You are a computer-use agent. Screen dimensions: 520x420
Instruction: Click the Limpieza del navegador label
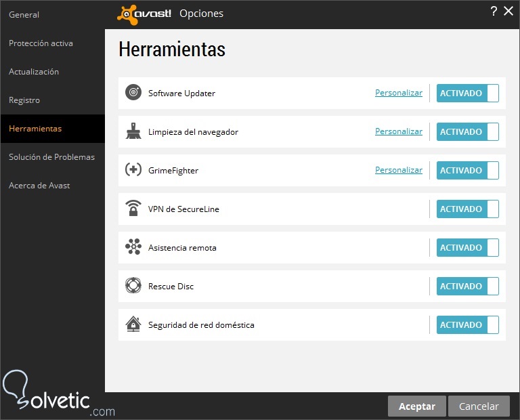(193, 132)
